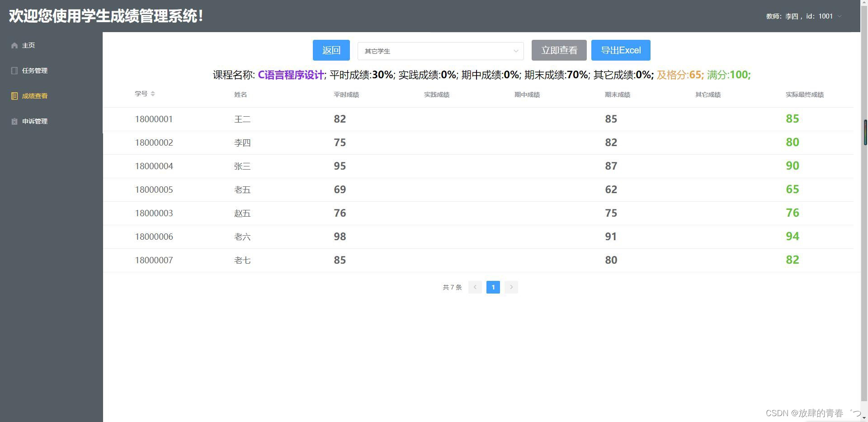Click the 欢迎您使用学生成绩管理系统 title
The width and height of the screenshot is (868, 422).
click(x=106, y=16)
